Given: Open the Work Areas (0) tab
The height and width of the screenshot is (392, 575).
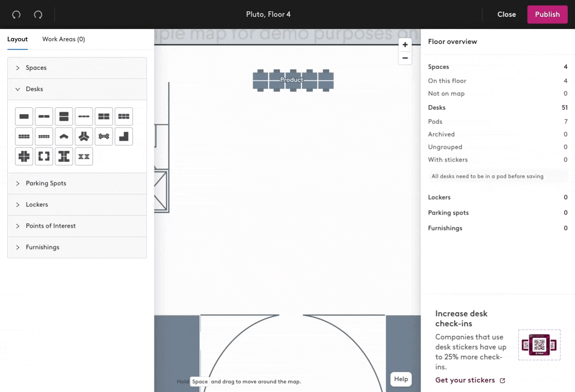Looking at the screenshot, I should coord(64,39).
